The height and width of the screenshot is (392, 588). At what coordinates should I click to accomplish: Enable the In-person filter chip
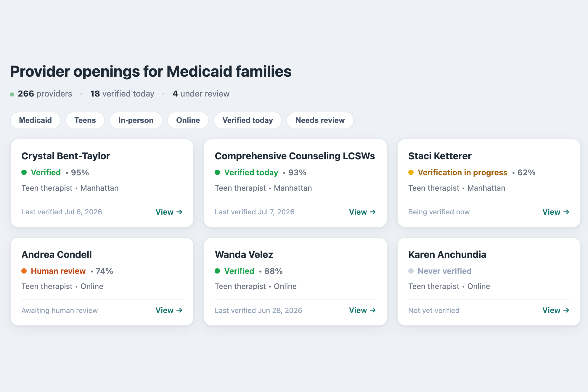[x=136, y=120]
